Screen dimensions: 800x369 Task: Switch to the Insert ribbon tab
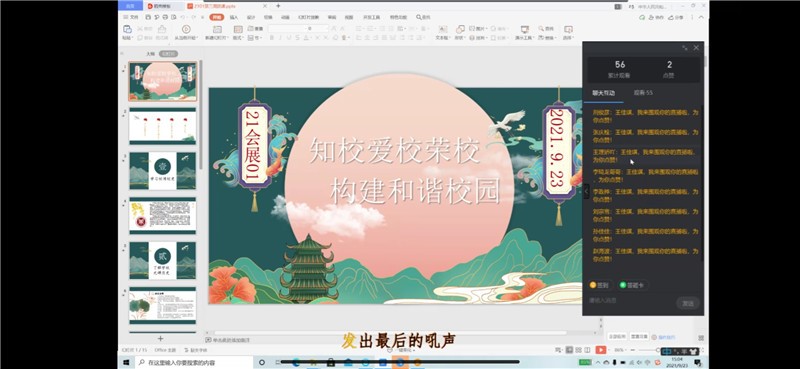[x=234, y=17]
